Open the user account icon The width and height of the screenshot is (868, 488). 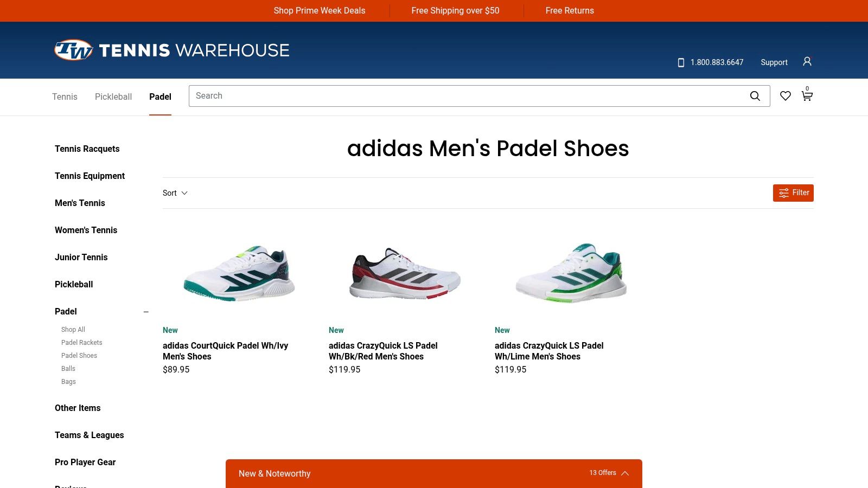tap(807, 61)
